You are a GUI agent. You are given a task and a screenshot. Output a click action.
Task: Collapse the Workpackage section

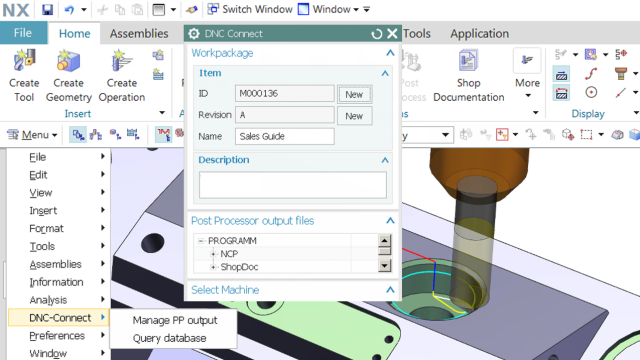pos(390,53)
